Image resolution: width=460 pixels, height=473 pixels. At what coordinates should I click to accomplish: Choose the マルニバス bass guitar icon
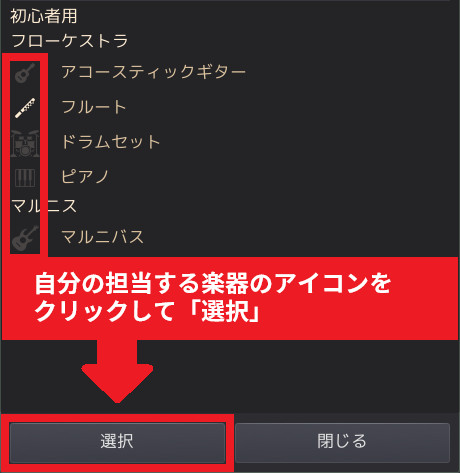pyautogui.click(x=25, y=238)
